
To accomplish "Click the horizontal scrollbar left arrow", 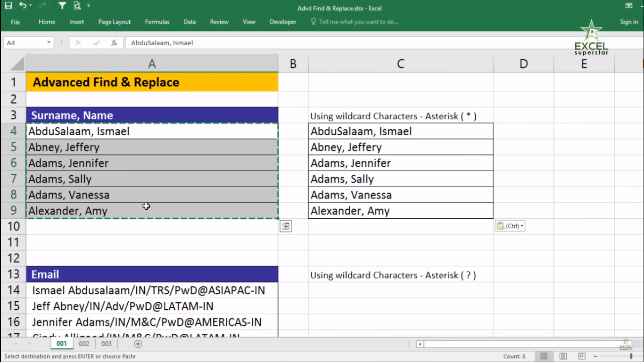I will click(420, 344).
